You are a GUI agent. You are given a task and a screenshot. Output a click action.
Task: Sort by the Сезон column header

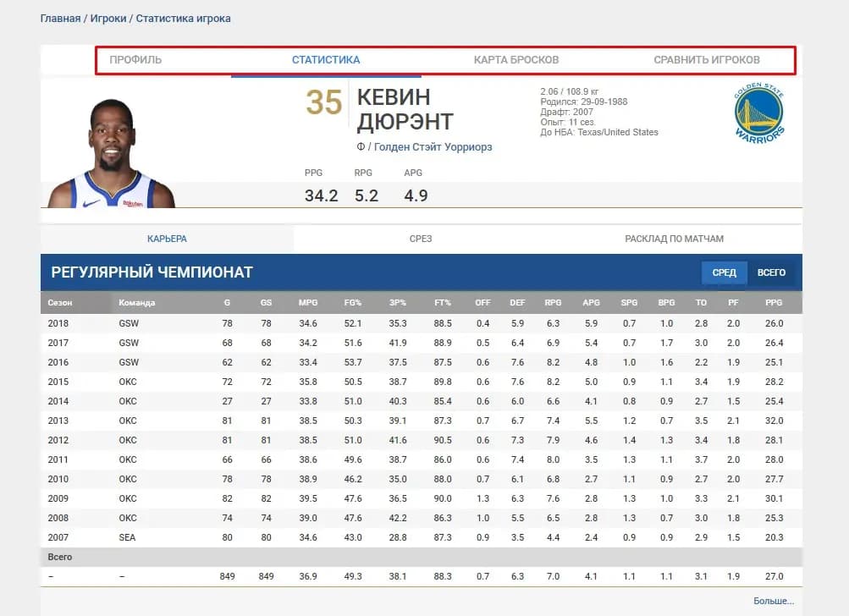tap(59, 303)
